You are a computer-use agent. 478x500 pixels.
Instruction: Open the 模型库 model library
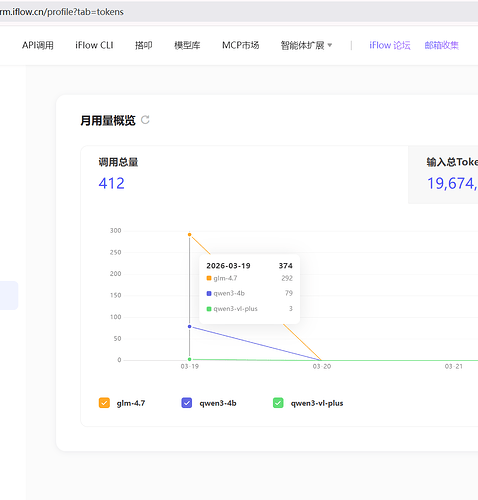187,45
